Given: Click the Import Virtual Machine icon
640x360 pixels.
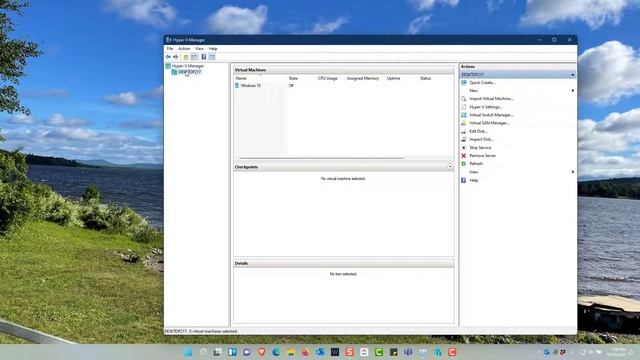Looking at the screenshot, I should (x=464, y=99).
